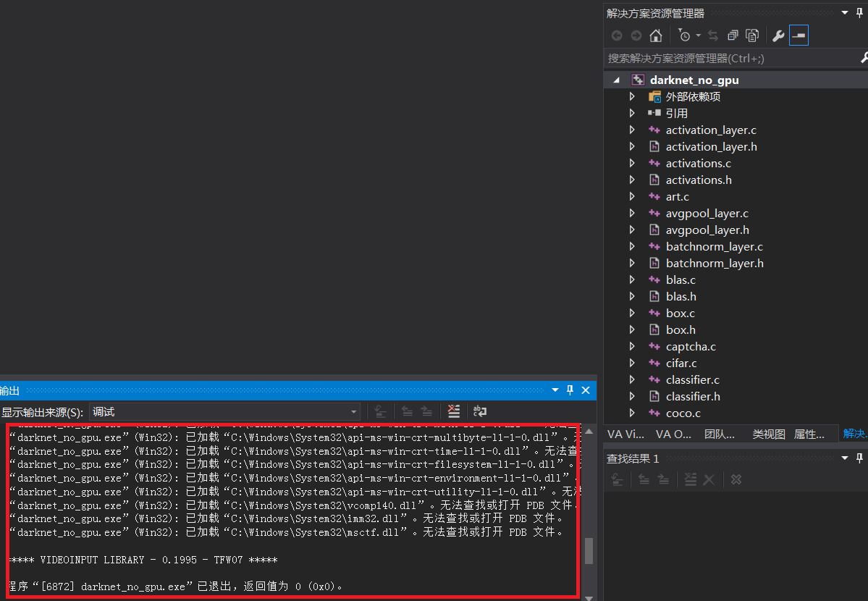Click go to location icon in 查找结果 1 toolbar

618,479
